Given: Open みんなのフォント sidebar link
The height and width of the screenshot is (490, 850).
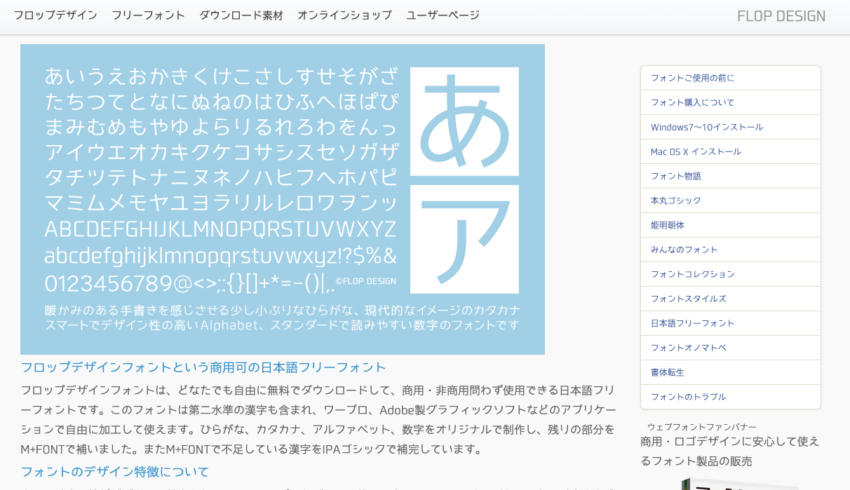Looking at the screenshot, I should pos(730,250).
